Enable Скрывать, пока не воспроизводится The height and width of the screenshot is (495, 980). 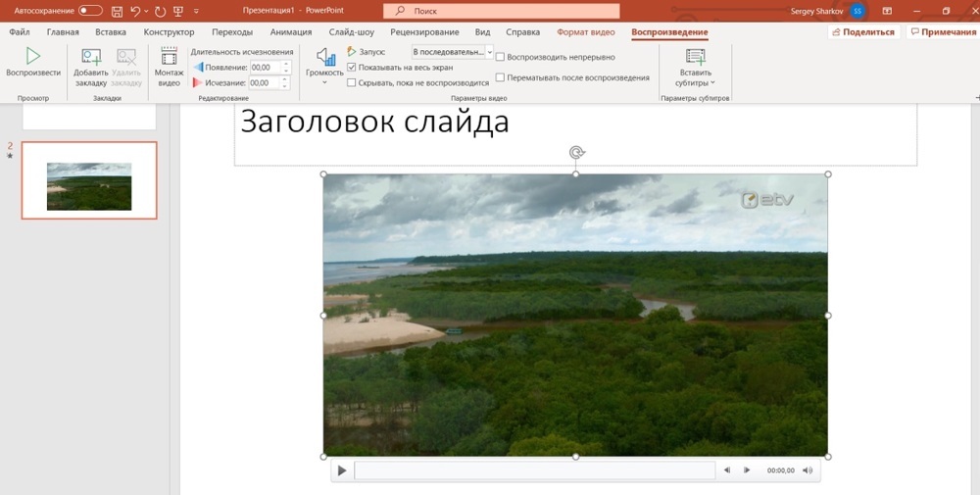pos(351,82)
